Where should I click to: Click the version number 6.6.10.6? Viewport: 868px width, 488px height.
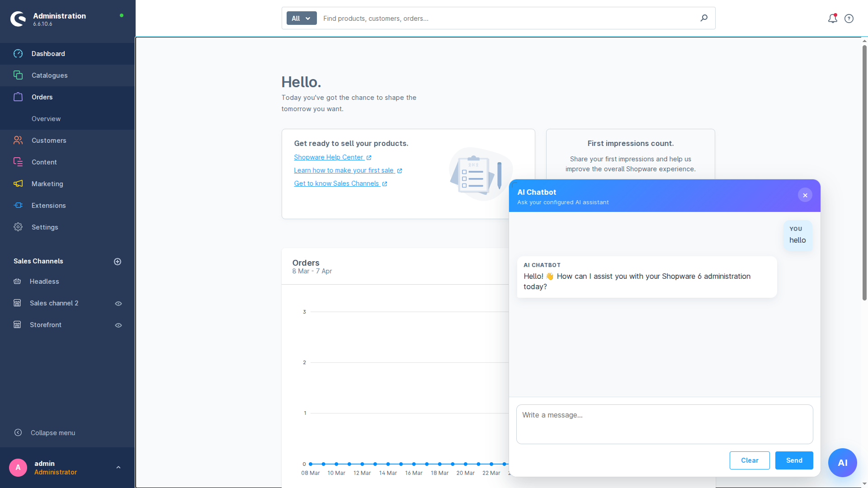42,24
